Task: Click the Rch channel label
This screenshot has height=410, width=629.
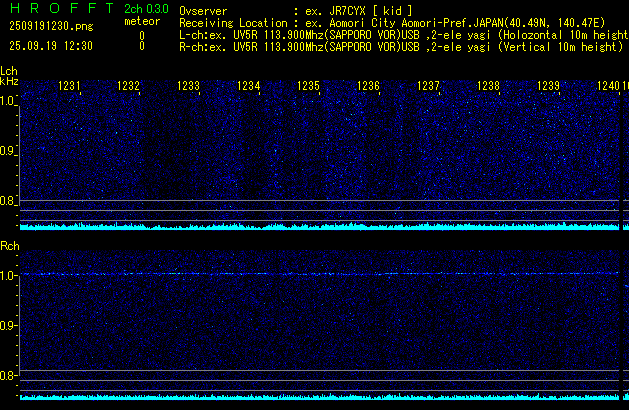Action: point(9,245)
